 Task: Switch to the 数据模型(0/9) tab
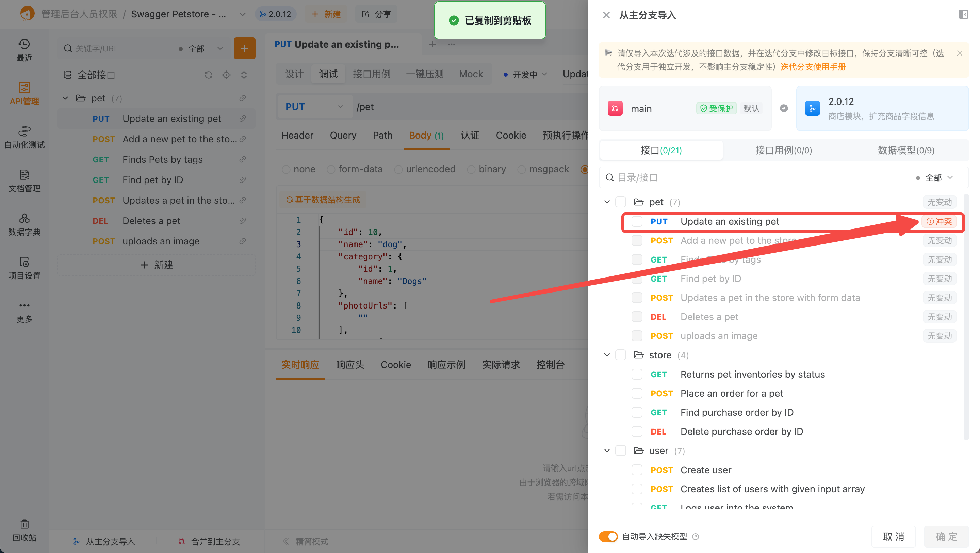click(906, 150)
